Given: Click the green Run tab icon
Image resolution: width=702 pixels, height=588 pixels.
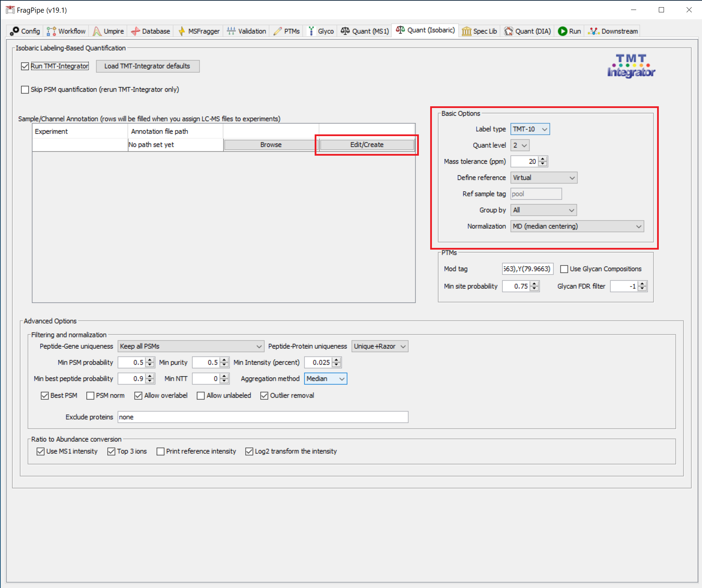Looking at the screenshot, I should (x=562, y=31).
